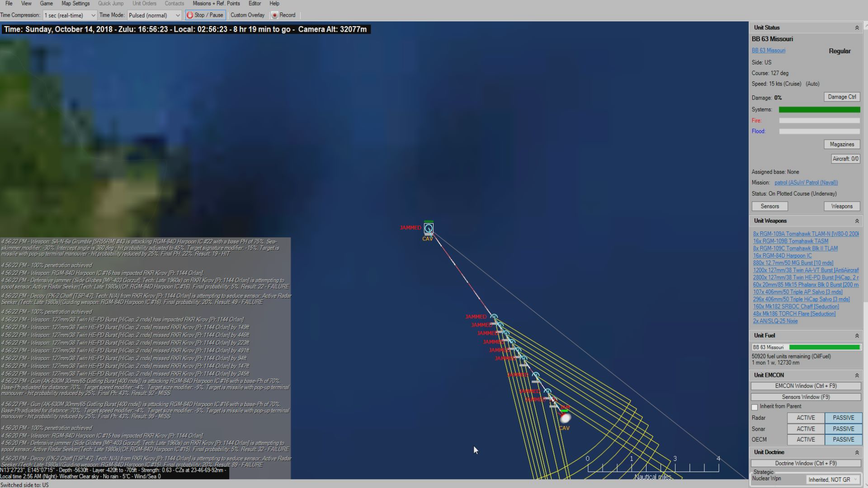Collapse the Unit EMCON panel chevron
Image resolution: width=868 pixels, height=488 pixels.
click(856, 375)
